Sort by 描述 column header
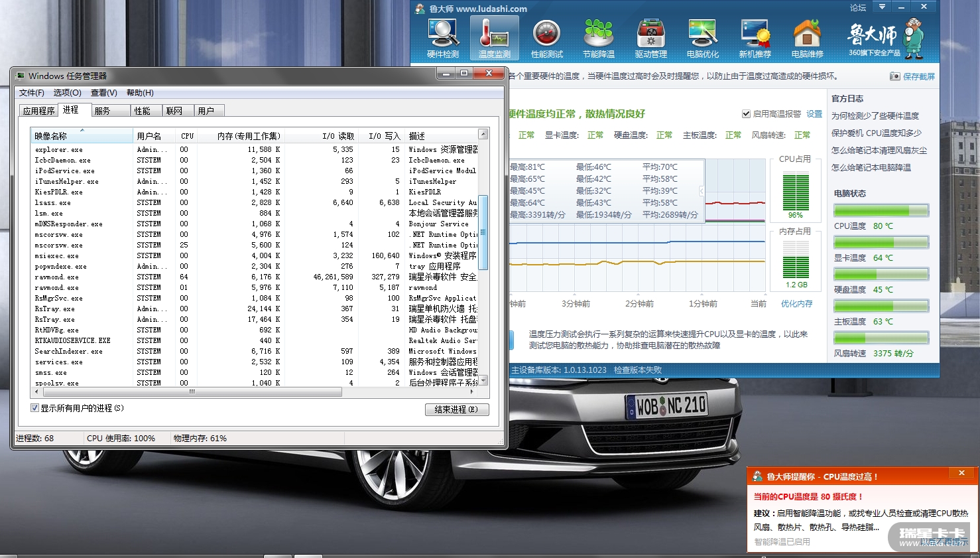Viewport: 980px width, 558px height. click(442, 136)
